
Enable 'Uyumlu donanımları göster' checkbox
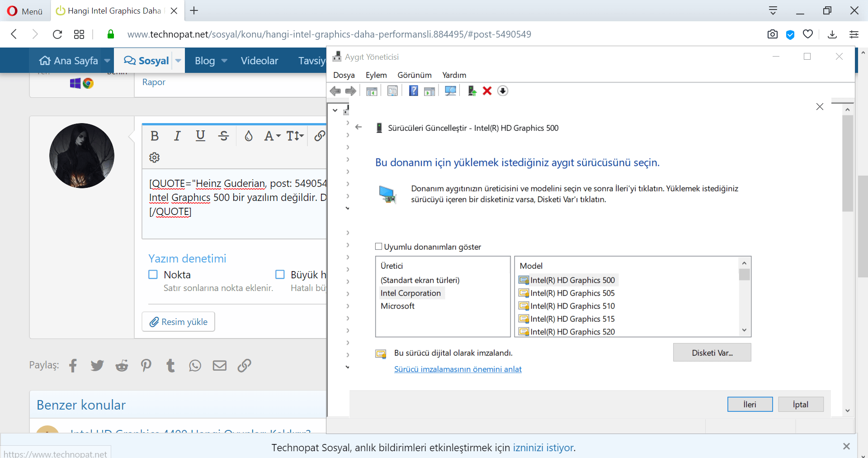click(x=379, y=247)
